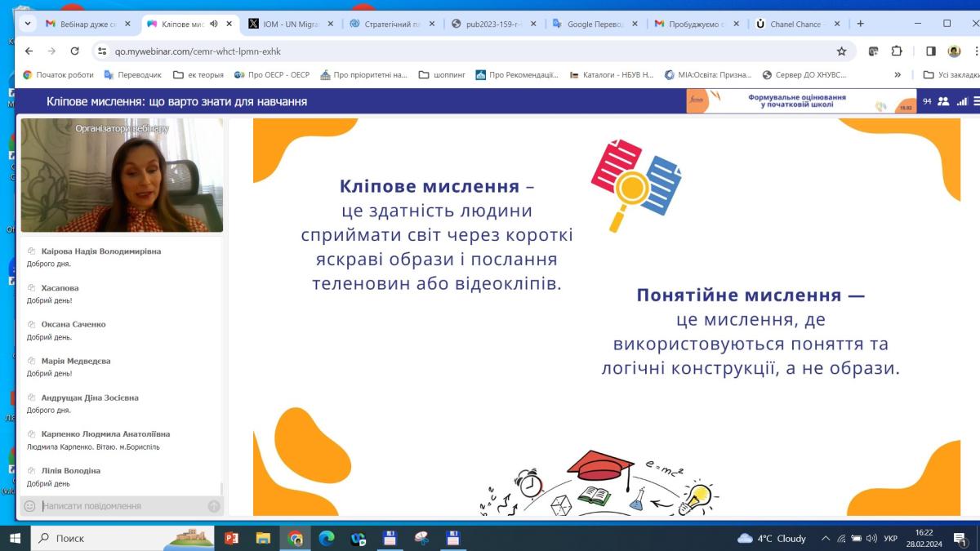Image resolution: width=980 pixels, height=551 pixels.
Task: Bookmark this page with the star icon
Action: pyautogui.click(x=841, y=51)
